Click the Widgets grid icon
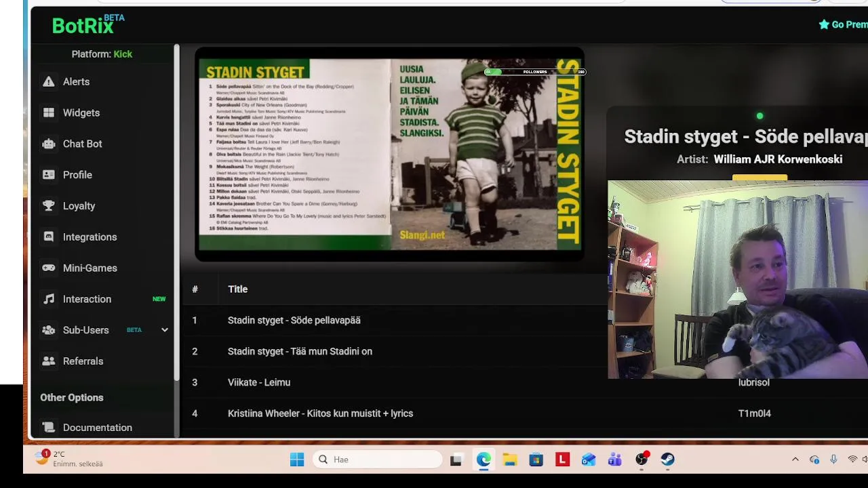 click(x=48, y=113)
